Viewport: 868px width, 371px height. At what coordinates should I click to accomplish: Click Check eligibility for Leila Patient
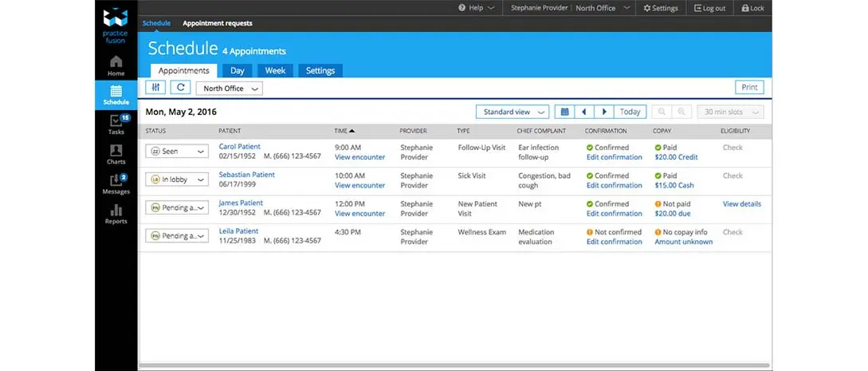point(732,232)
